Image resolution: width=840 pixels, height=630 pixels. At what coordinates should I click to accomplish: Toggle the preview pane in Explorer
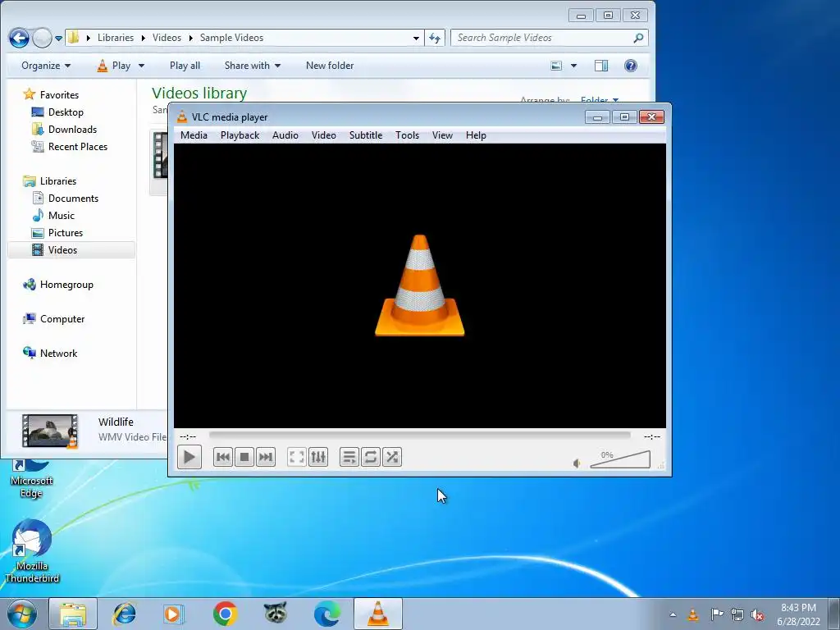coord(601,66)
